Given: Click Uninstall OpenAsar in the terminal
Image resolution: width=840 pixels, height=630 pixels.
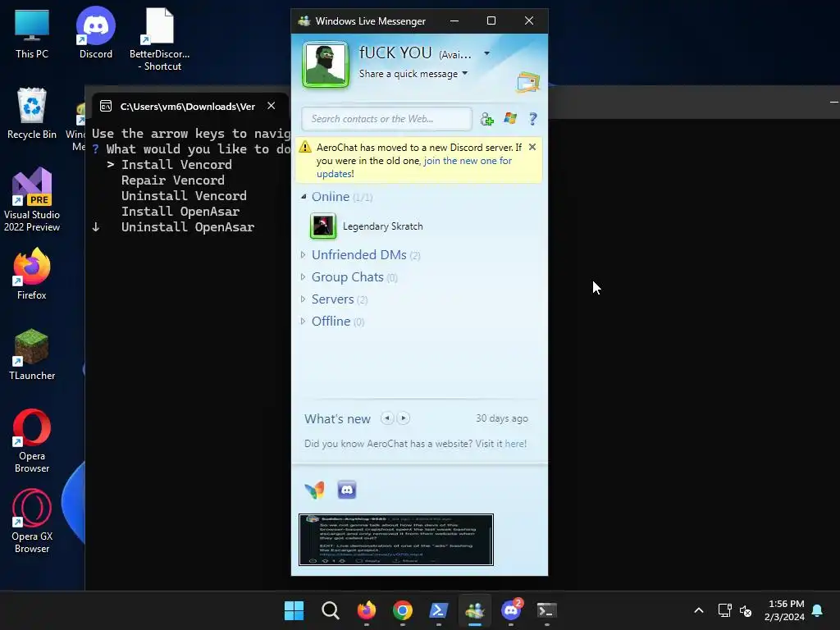Looking at the screenshot, I should click(188, 226).
